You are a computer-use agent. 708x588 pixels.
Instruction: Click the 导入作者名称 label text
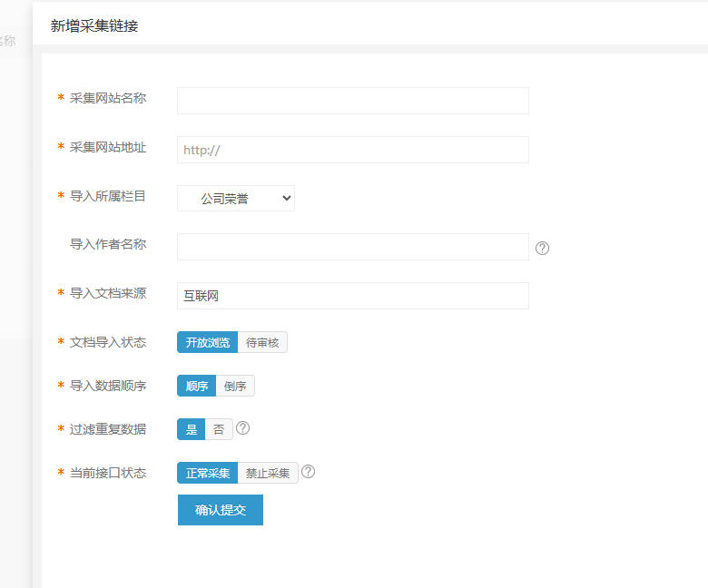108,244
